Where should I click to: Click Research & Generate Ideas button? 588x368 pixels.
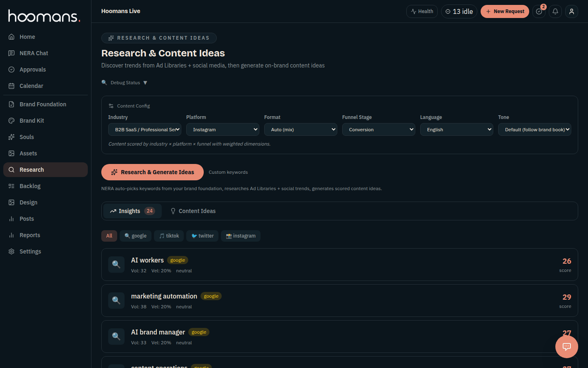click(x=152, y=172)
